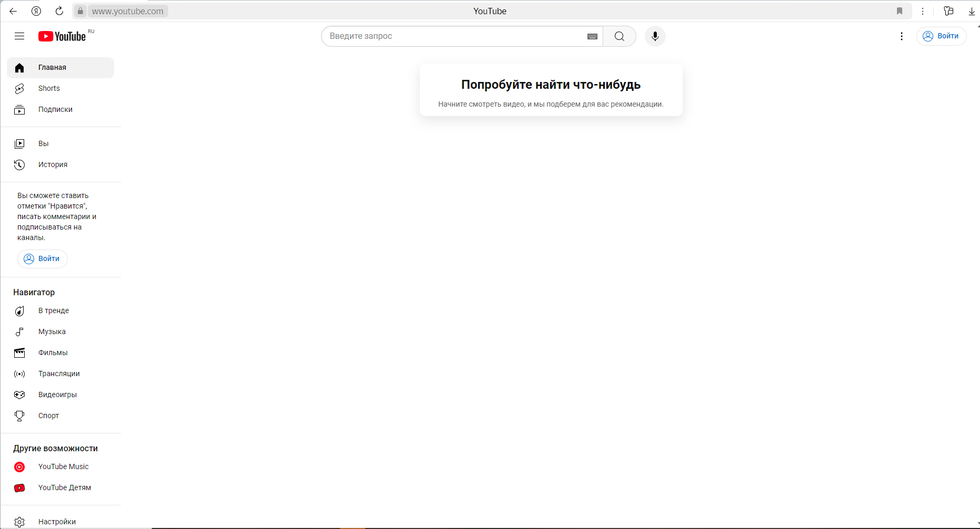
Task: Open the Музыка category
Action: pos(51,331)
